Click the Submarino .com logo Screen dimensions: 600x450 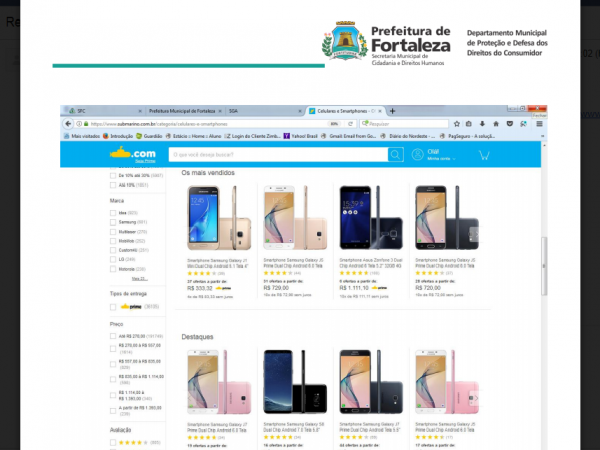point(133,153)
